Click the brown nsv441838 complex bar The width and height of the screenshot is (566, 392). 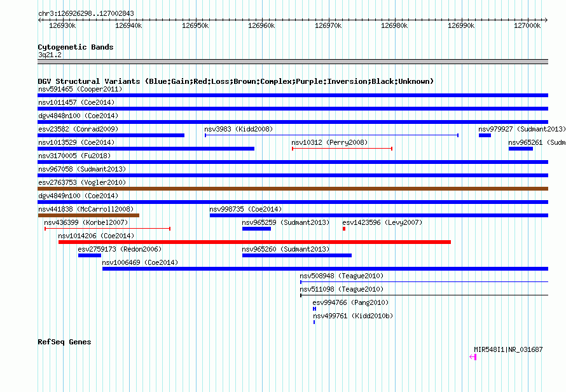pyautogui.click(x=88, y=215)
